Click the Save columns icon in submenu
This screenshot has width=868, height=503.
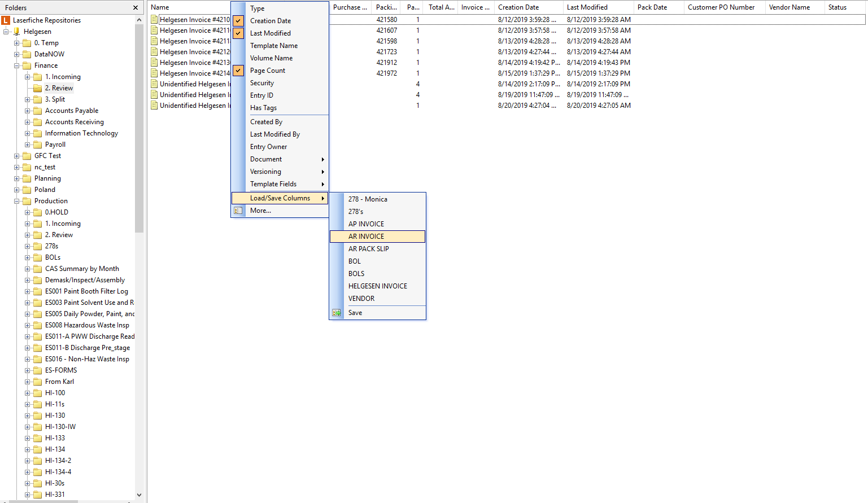pyautogui.click(x=337, y=313)
